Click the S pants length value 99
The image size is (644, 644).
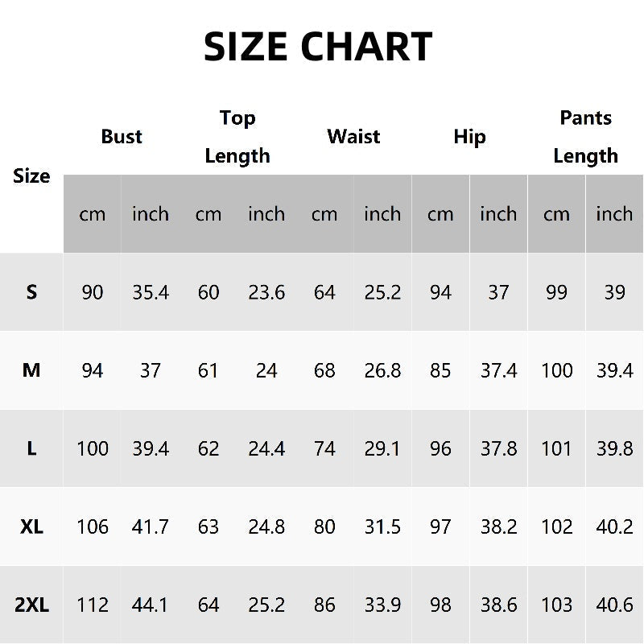pyautogui.click(x=556, y=292)
